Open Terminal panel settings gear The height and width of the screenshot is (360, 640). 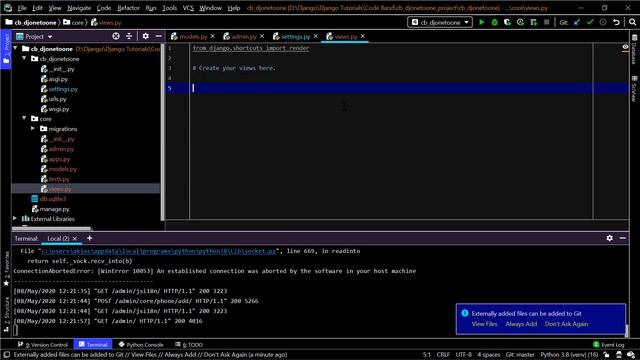click(x=609, y=238)
